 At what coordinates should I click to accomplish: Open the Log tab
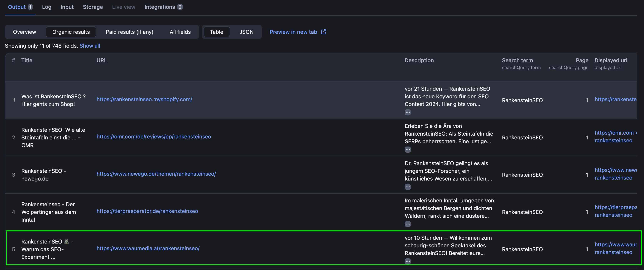point(46,7)
